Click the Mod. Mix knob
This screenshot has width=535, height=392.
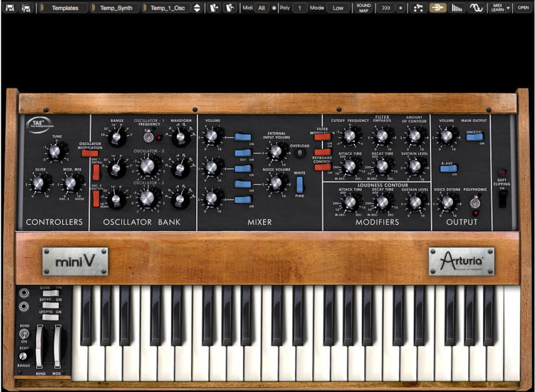point(71,184)
